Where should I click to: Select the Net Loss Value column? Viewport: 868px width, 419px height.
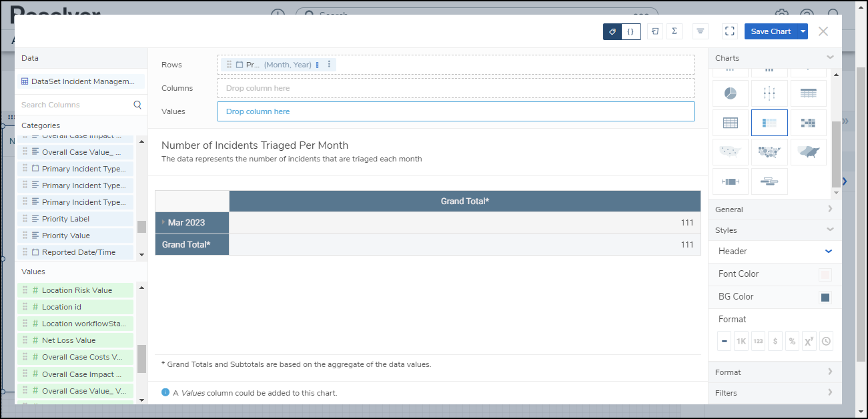(x=75, y=340)
